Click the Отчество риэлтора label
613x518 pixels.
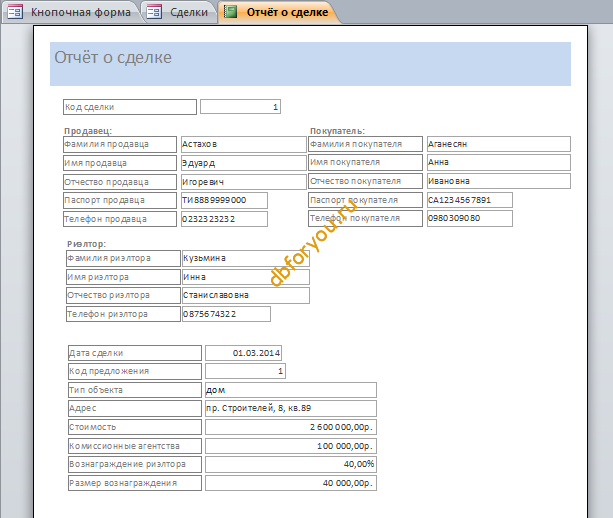(123, 295)
